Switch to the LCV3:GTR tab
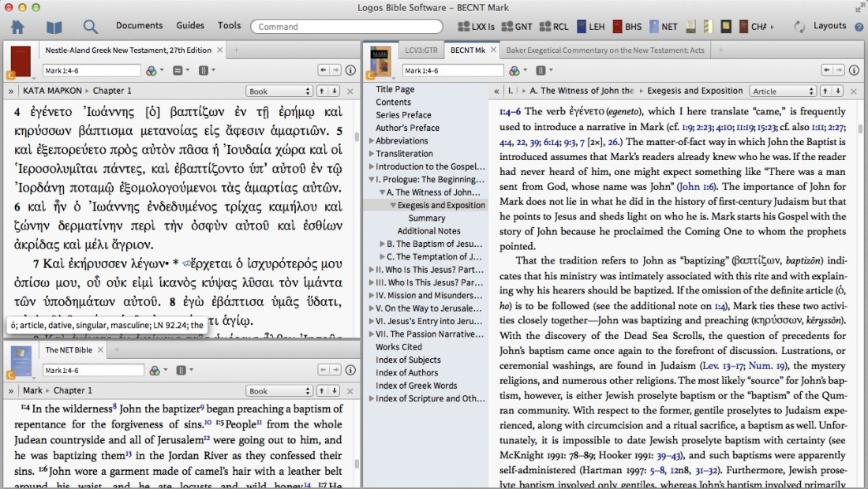Screen dimensions: 868x489 coord(420,50)
